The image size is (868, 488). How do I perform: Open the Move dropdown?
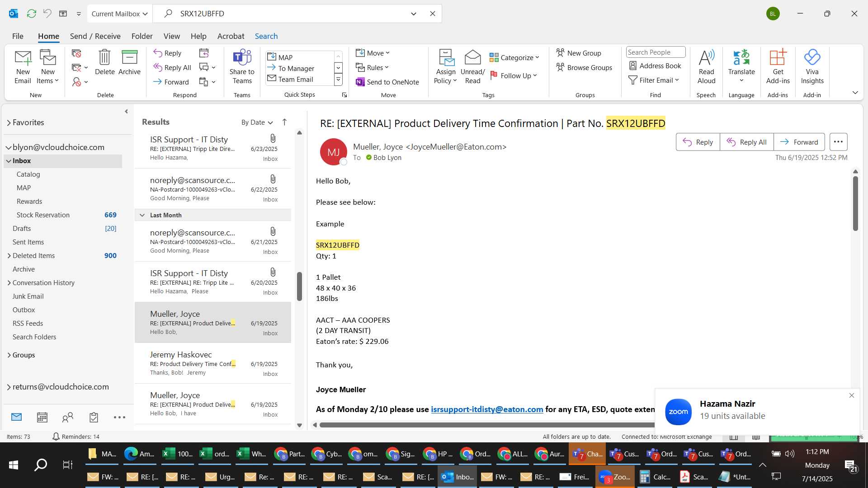[x=373, y=53]
